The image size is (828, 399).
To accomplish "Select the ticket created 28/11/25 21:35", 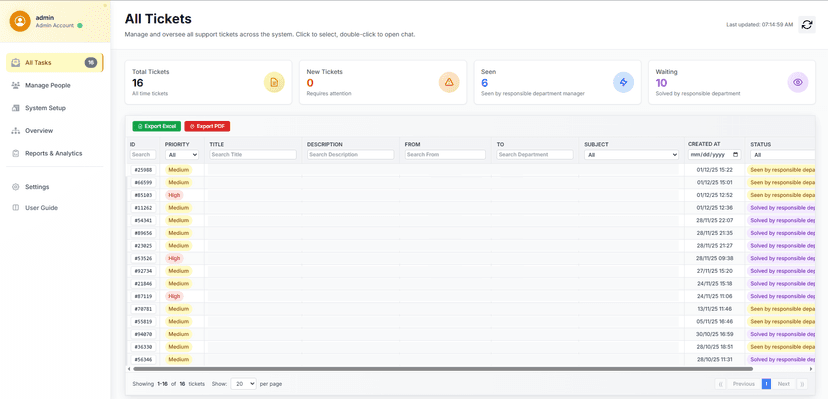I will 471,233.
